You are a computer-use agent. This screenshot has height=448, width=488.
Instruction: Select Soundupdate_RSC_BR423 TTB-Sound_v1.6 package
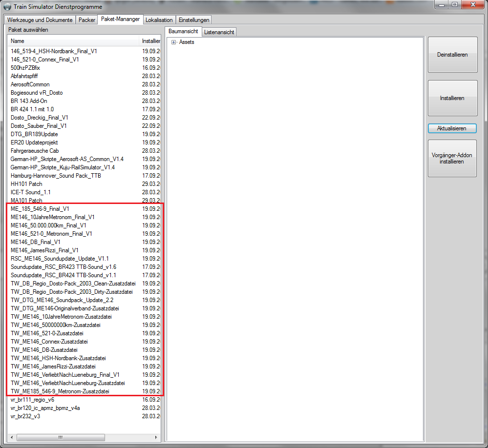[x=64, y=267]
